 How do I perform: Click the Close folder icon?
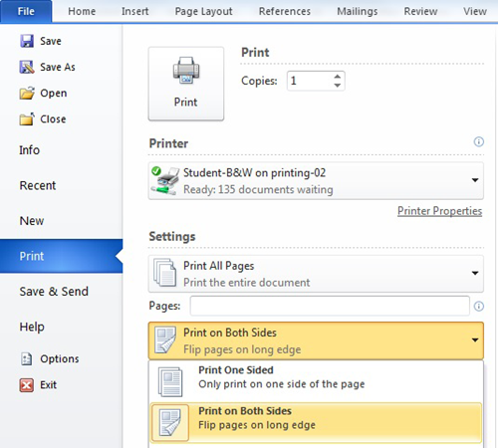(x=27, y=119)
